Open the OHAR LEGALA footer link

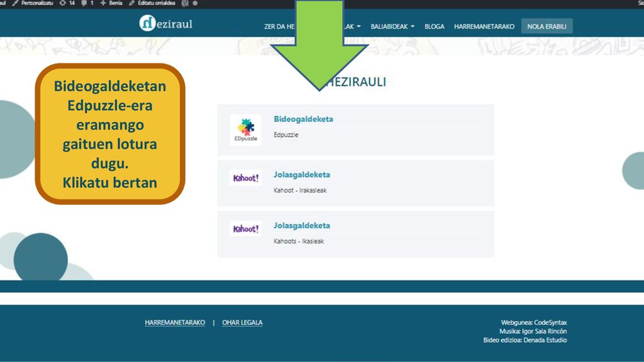tap(242, 322)
